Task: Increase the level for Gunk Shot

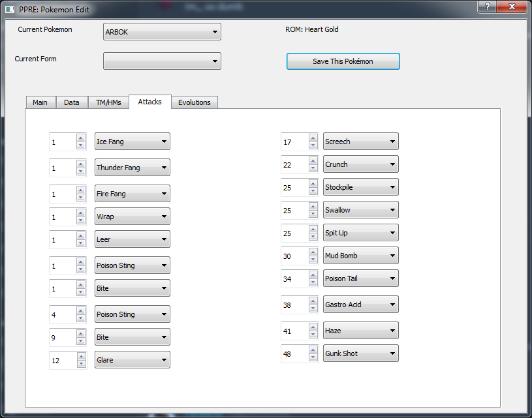Action: click(x=313, y=350)
